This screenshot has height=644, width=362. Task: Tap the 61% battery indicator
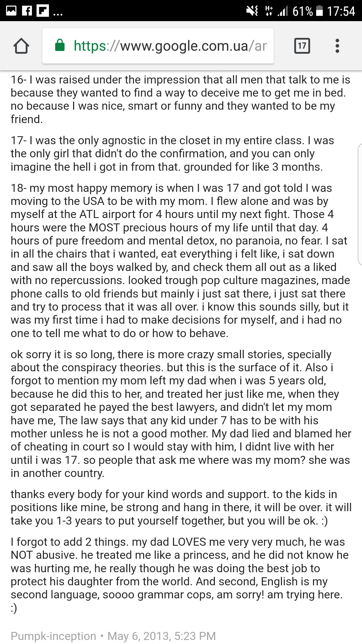[x=307, y=11]
